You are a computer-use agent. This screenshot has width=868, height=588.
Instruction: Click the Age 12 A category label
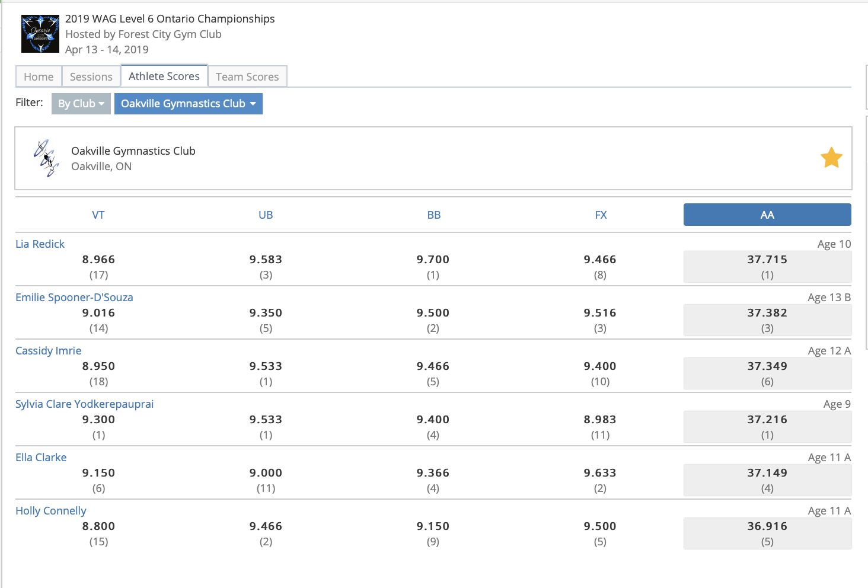pos(829,351)
